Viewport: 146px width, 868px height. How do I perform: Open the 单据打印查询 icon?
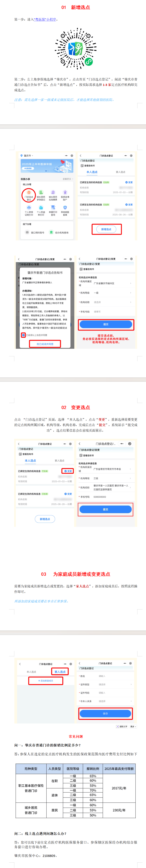point(53,209)
